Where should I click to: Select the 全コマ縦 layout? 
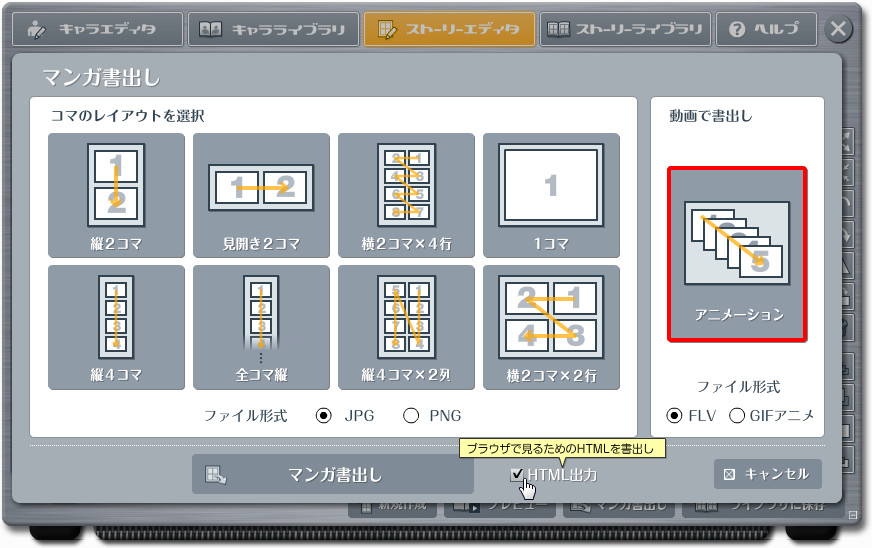click(x=261, y=328)
